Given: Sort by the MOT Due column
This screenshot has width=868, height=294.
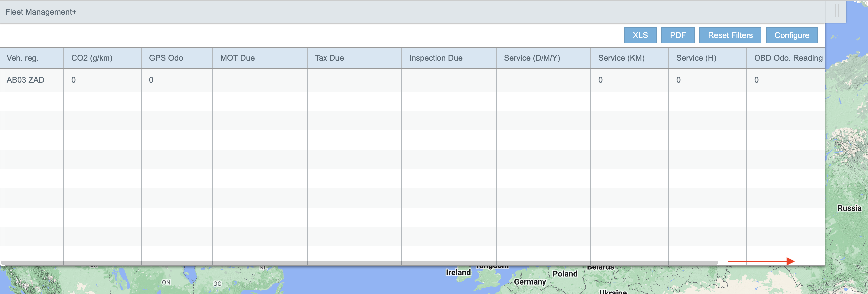Looking at the screenshot, I should tap(237, 58).
